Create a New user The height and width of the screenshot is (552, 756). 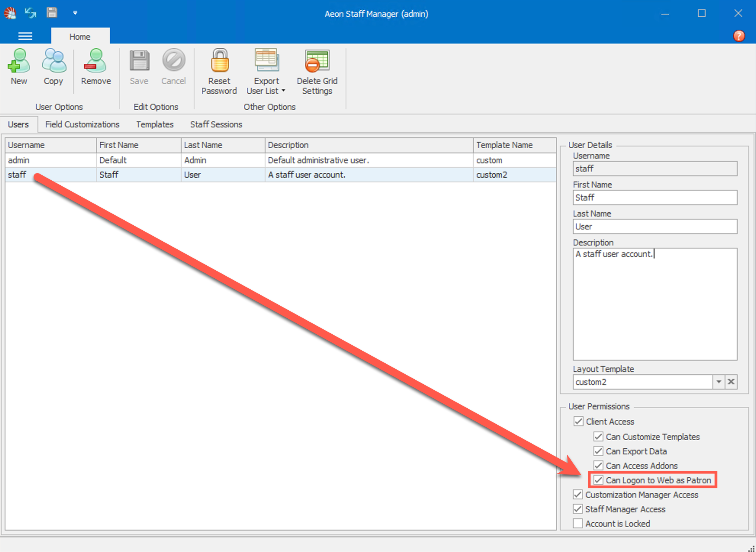(19, 69)
